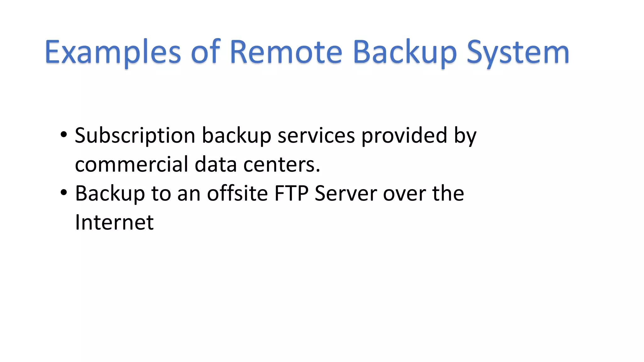Image resolution: width=644 pixels, height=362 pixels.
Task: Click the phrase 'data centers.'
Action: tap(258, 164)
